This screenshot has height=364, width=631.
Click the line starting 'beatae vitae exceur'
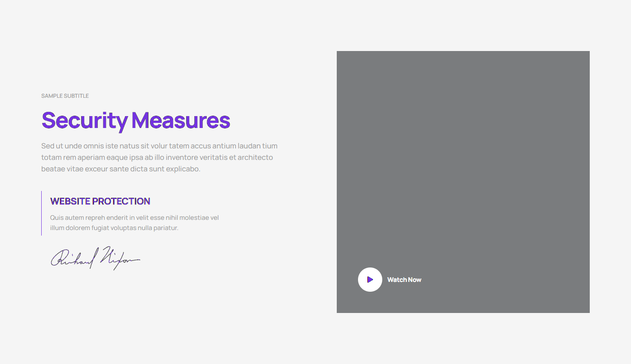(x=120, y=169)
